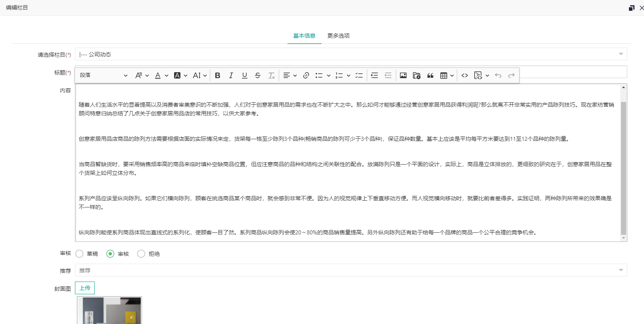Click the 上传 upload button
Viewport: 644px width, 324px height.
click(x=85, y=288)
